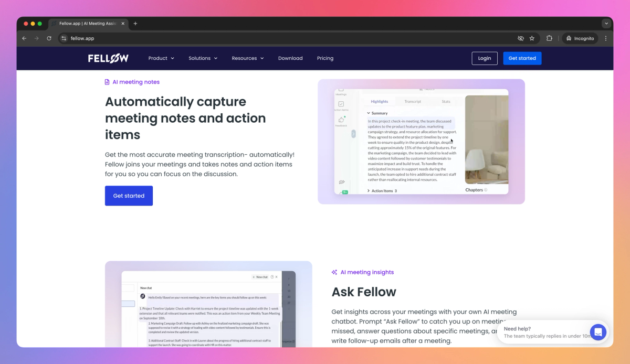Switch to Stats tab in preview
This screenshot has height=364, width=630.
446,101
